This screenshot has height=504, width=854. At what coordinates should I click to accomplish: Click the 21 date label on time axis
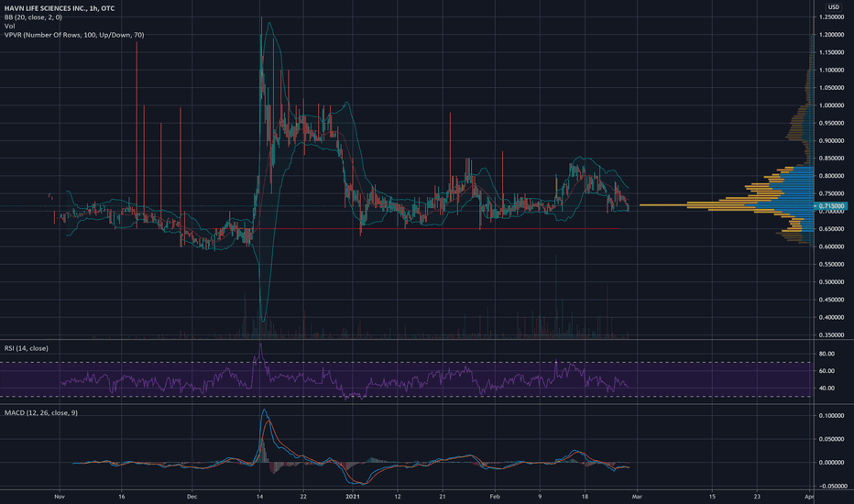click(443, 497)
